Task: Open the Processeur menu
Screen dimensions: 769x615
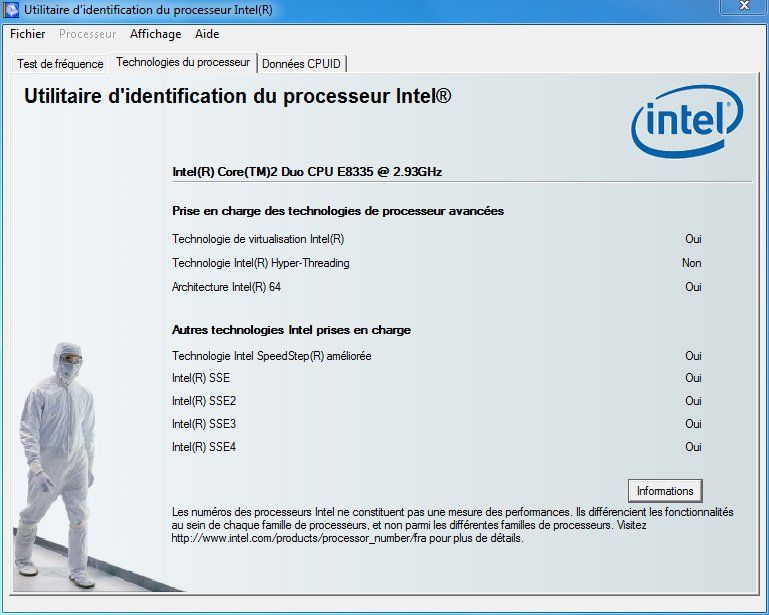Action: pos(87,34)
